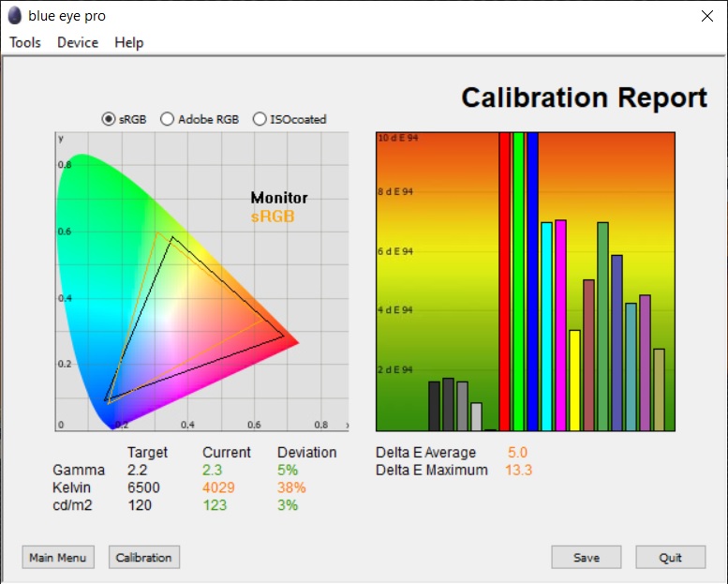Select the sRGB radio button

click(x=109, y=119)
